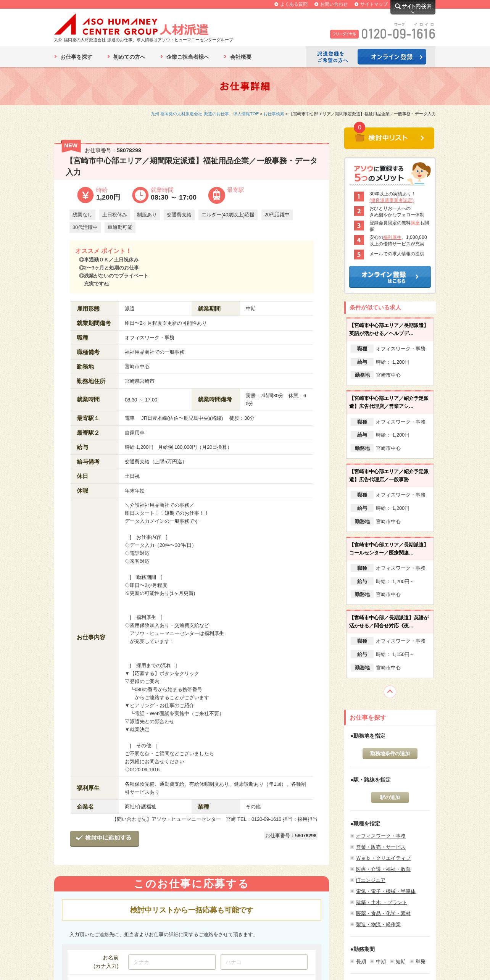This screenshot has height=980, width=490.
Task: Click the clock 就業時間 icon
Action: point(140,195)
